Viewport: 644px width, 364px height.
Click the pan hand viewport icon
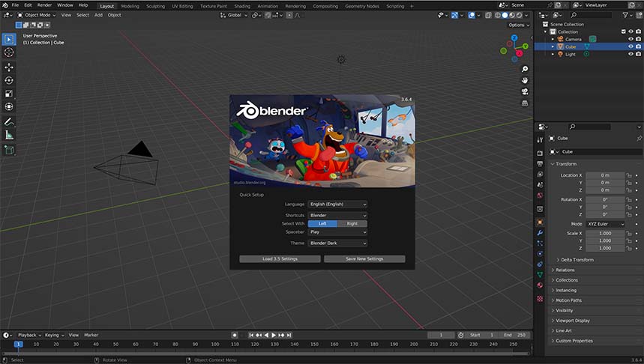[525, 80]
